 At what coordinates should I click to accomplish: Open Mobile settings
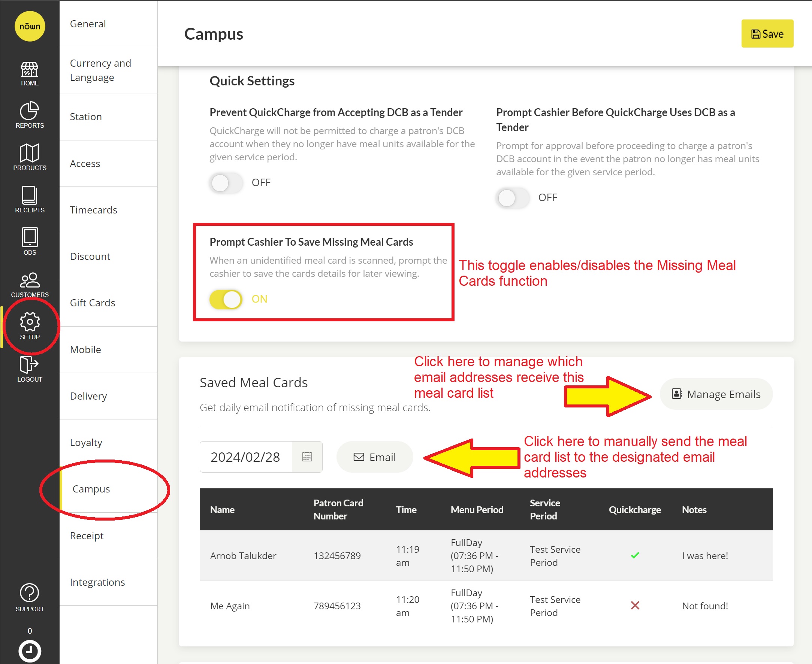[108, 349]
